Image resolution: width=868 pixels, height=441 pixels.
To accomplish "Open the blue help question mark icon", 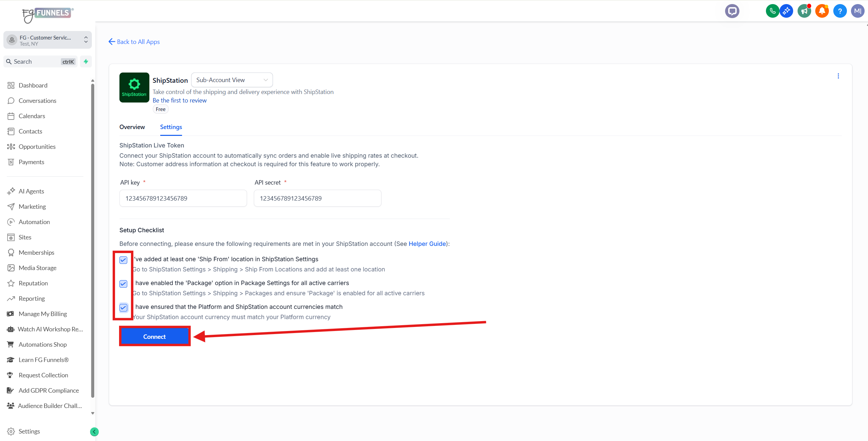I will (x=839, y=11).
